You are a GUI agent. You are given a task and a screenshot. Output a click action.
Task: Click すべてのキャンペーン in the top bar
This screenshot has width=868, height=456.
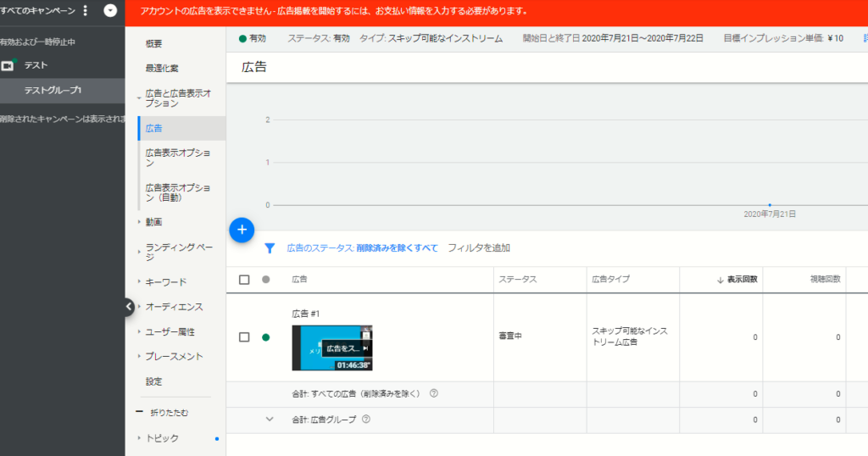(x=37, y=10)
